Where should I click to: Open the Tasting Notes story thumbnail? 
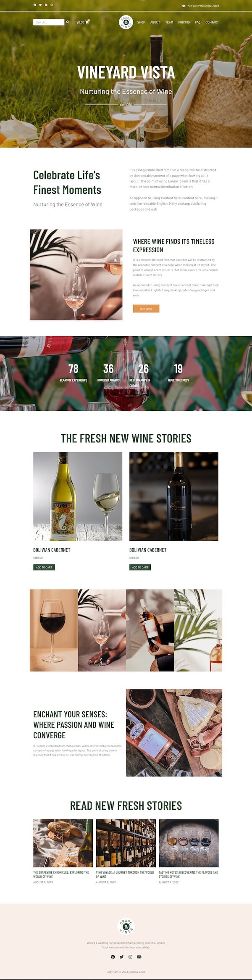pyautogui.click(x=189, y=843)
